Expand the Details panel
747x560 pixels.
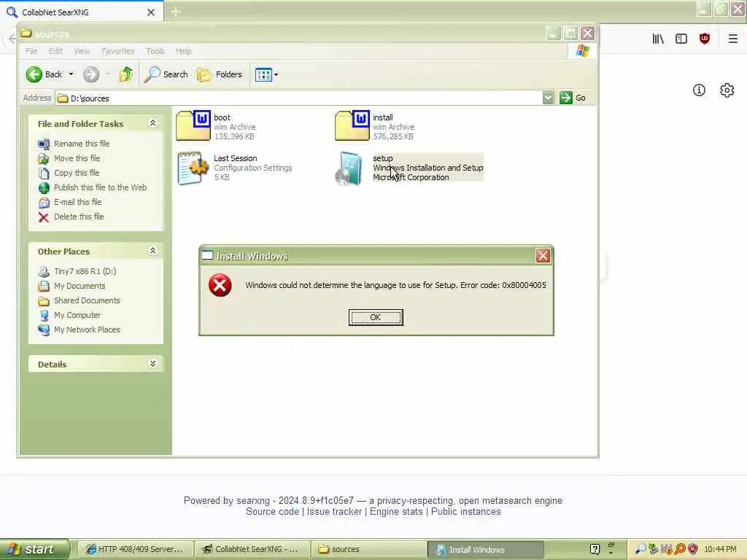point(153,364)
